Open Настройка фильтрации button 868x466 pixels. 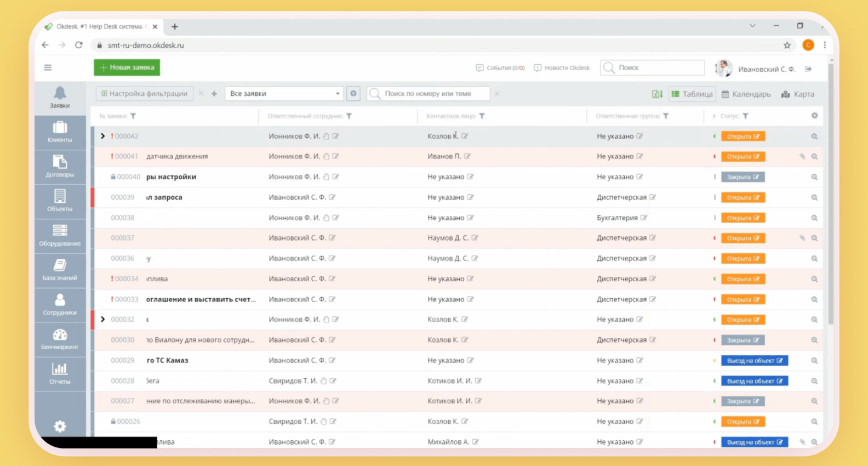click(x=144, y=94)
